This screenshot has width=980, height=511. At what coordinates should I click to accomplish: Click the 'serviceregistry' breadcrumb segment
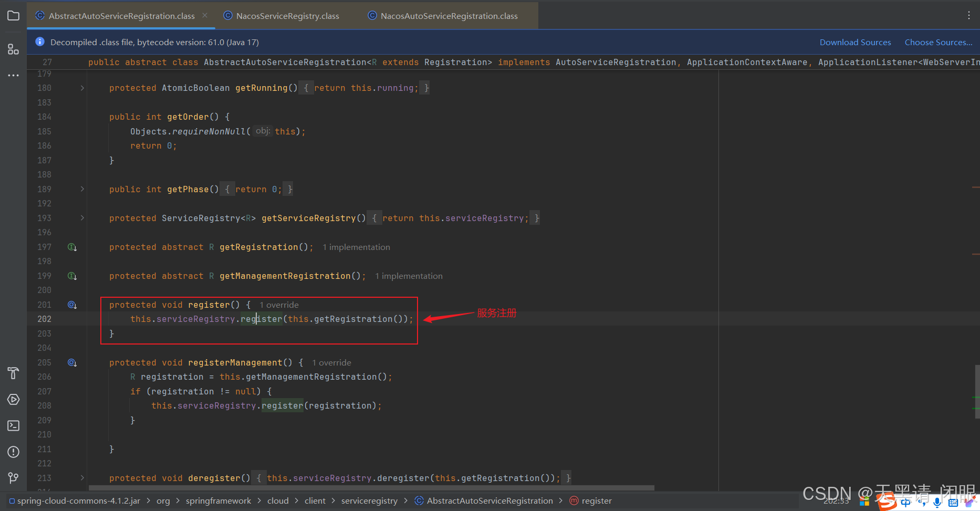[x=369, y=501]
